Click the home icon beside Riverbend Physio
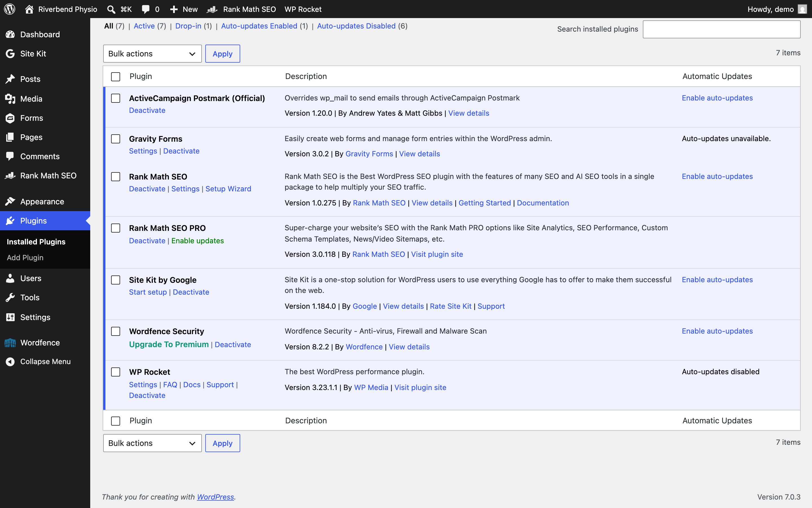The height and width of the screenshot is (508, 812). click(29, 9)
